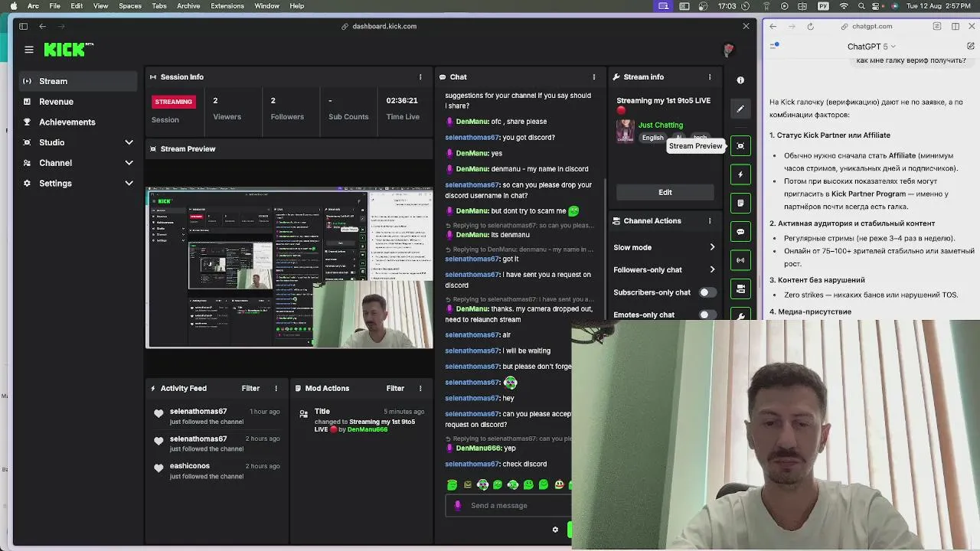Expand the Channel sidebar section
Viewport: 980px width, 551px height.
tap(129, 163)
